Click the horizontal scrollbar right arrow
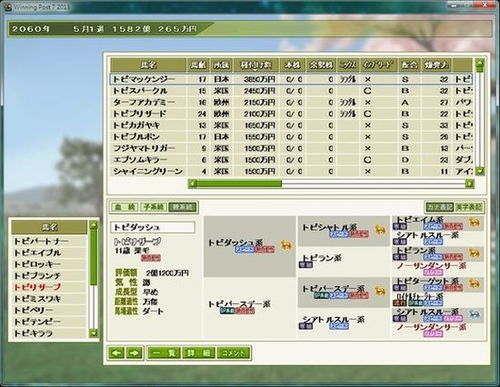 469,183
